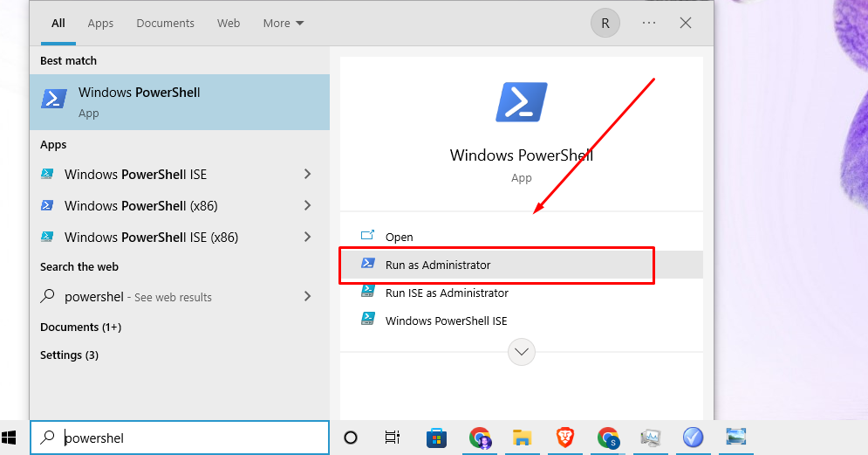Open Task View from the taskbar
Viewport: 868px width, 455px height.
[393, 438]
